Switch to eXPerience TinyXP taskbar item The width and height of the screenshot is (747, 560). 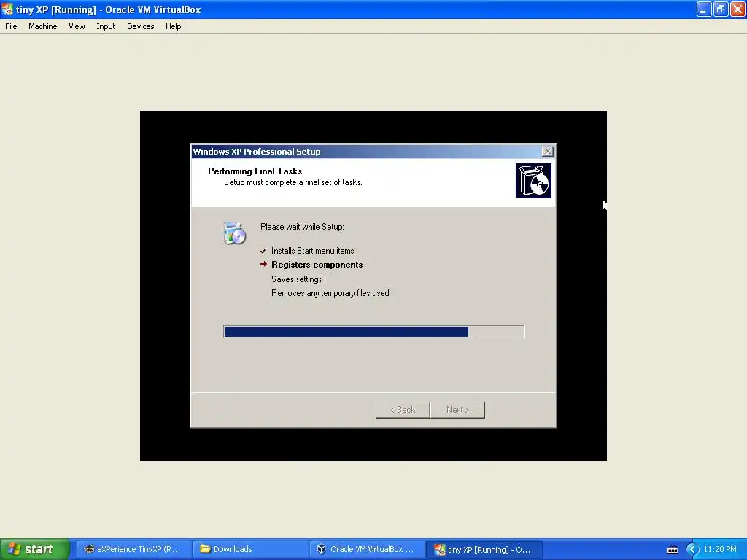(133, 549)
